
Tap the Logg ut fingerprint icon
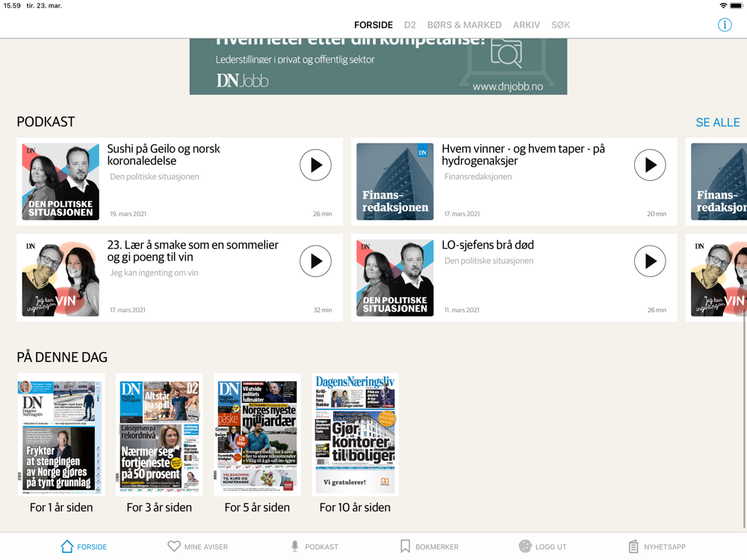click(525, 547)
